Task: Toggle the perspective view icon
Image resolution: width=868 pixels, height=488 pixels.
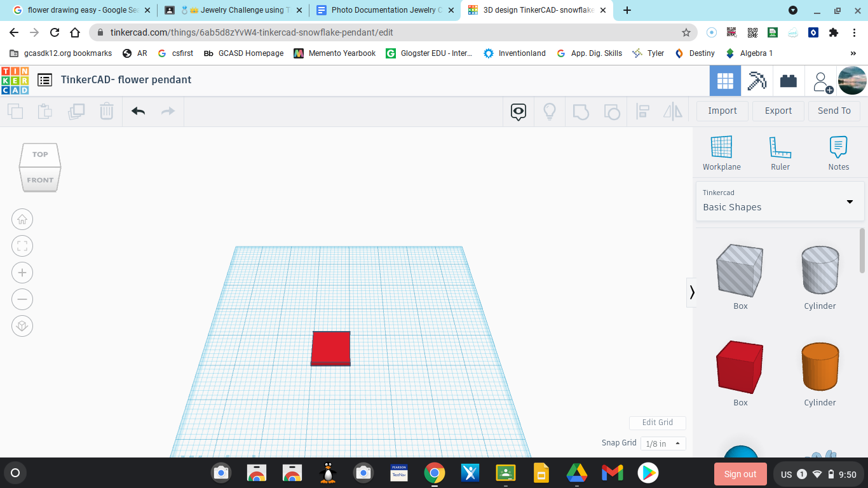Action: pyautogui.click(x=22, y=325)
